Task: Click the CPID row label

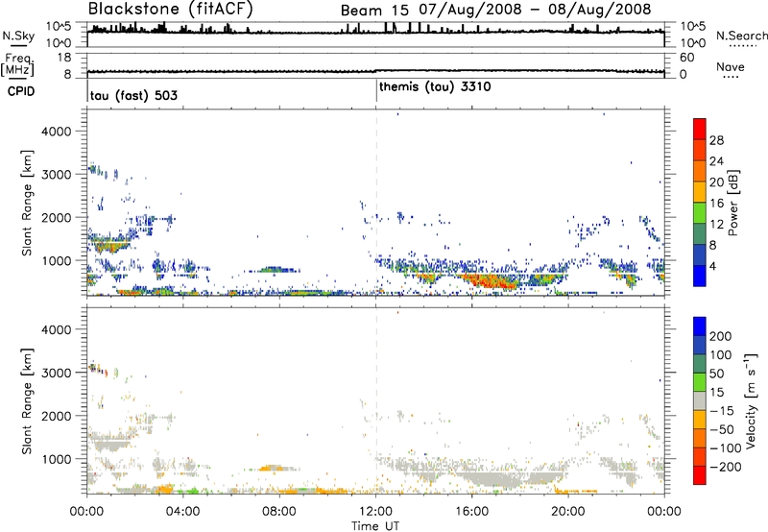Action: tap(21, 91)
